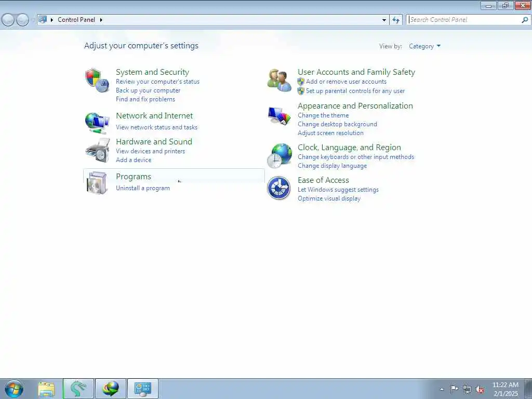The height and width of the screenshot is (399, 532).
Task: Click the shield icon beside Add or remove user accounts
Action: click(x=301, y=82)
